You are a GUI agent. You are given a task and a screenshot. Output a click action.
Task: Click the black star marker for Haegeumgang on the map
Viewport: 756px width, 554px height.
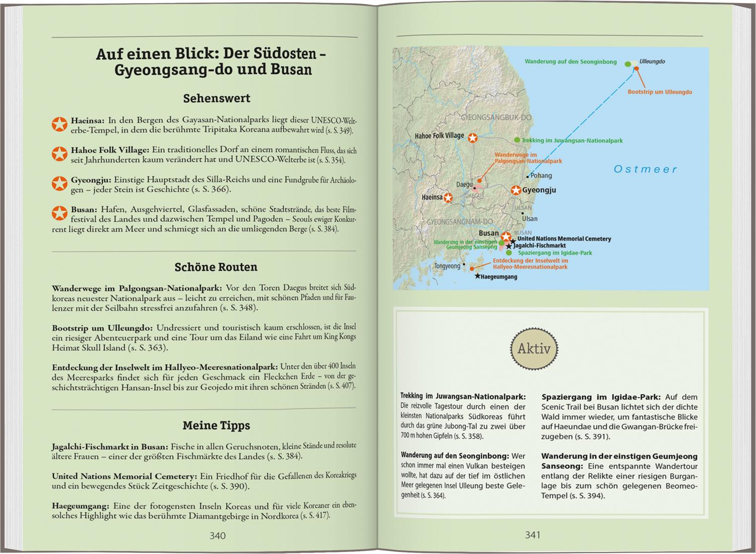click(477, 276)
